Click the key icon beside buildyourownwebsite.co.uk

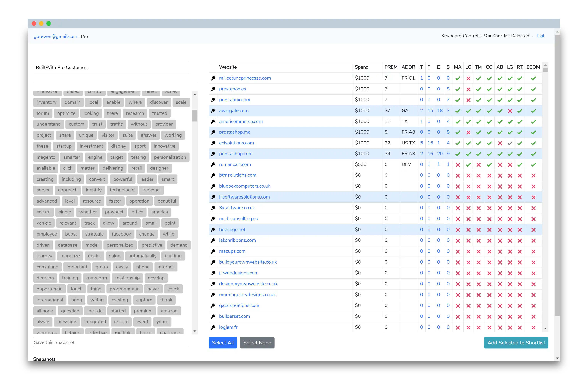(213, 262)
